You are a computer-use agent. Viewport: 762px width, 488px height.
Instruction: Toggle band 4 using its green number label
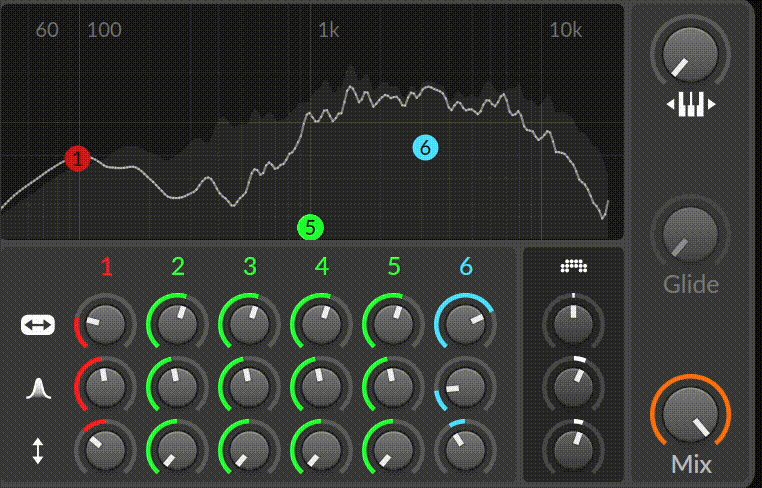coord(322,267)
